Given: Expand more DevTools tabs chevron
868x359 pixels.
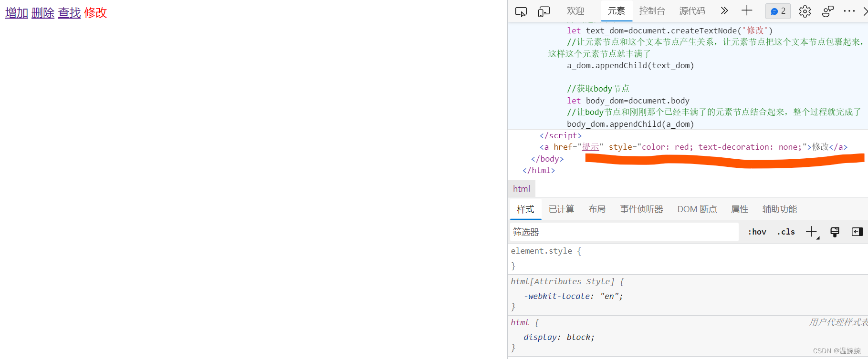Looking at the screenshot, I should pyautogui.click(x=724, y=10).
